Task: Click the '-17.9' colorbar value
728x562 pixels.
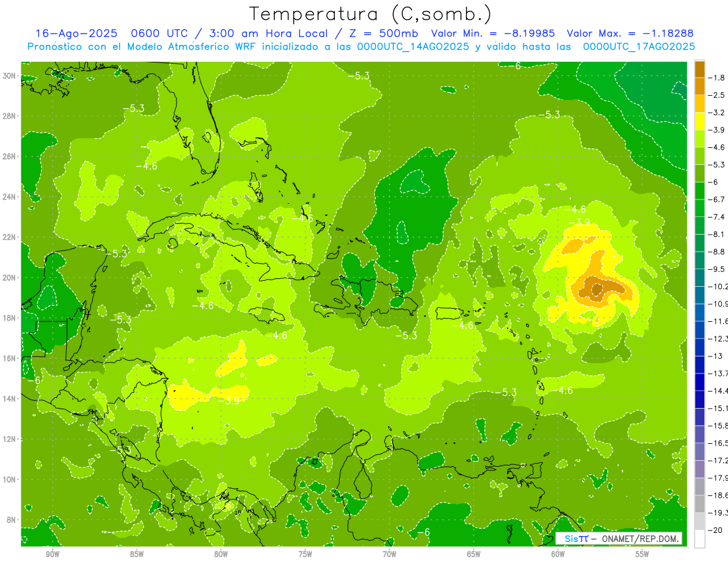Action: [x=718, y=478]
